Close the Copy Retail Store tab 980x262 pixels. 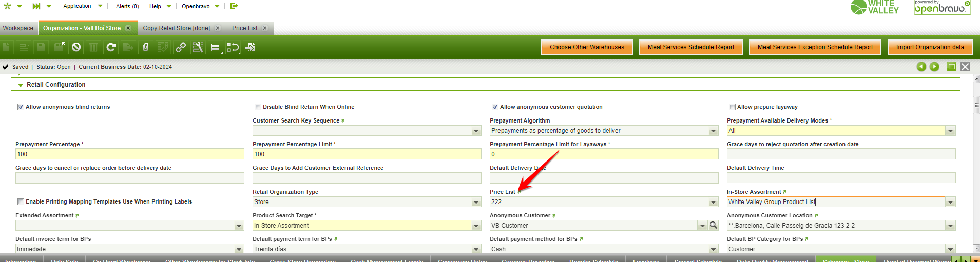pyautogui.click(x=218, y=28)
